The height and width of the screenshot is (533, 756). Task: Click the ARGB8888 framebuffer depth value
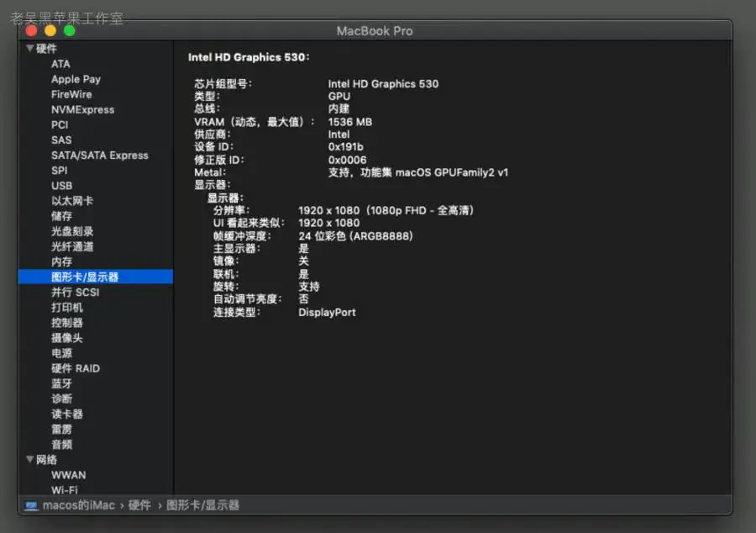pyautogui.click(x=355, y=236)
